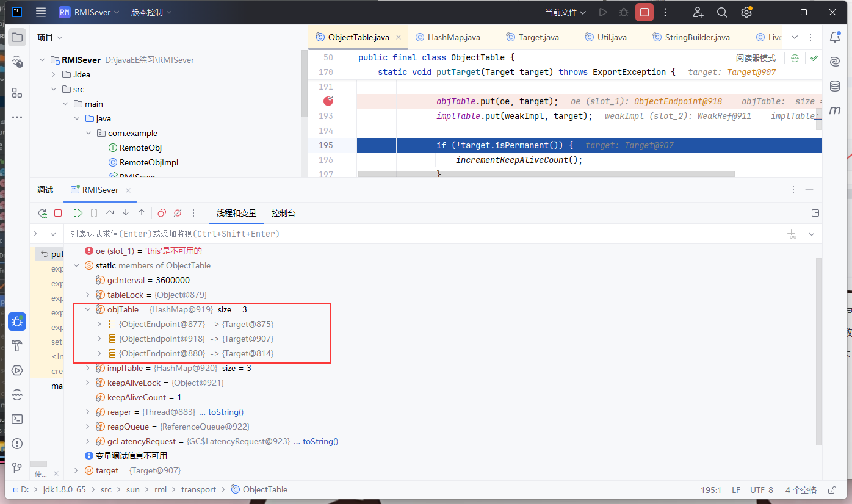Collapse the objTable HashMap node
This screenshot has height=504, width=852.
(88, 309)
